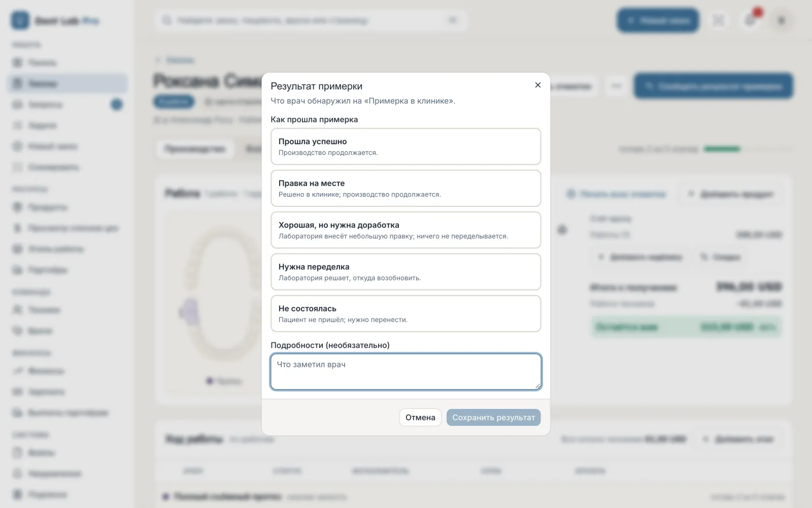Click the Dent Lab Pro logo icon
The width and height of the screenshot is (812, 508).
pyautogui.click(x=20, y=20)
